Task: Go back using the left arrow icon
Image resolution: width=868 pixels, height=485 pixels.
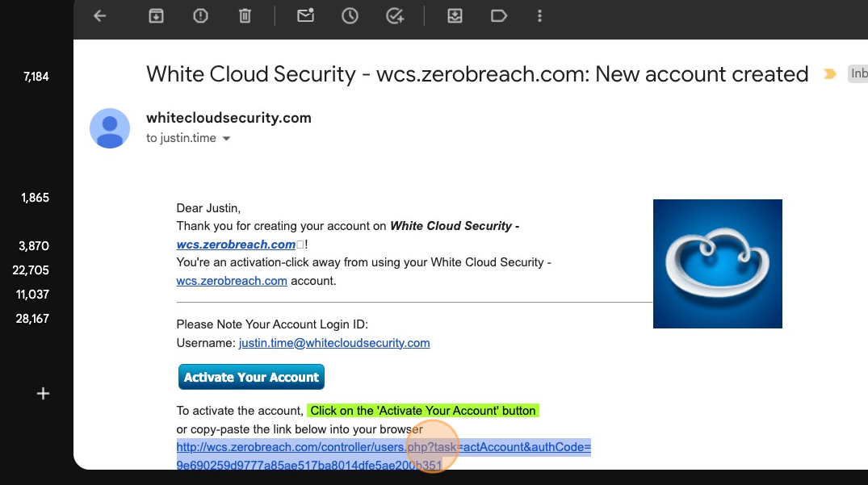Action: pyautogui.click(x=100, y=16)
